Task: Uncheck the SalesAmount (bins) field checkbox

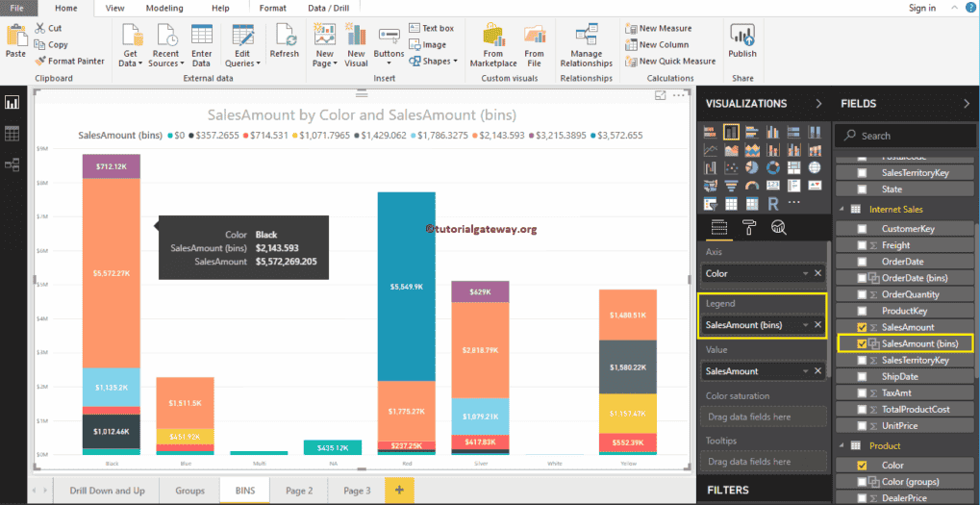Action: click(x=862, y=343)
